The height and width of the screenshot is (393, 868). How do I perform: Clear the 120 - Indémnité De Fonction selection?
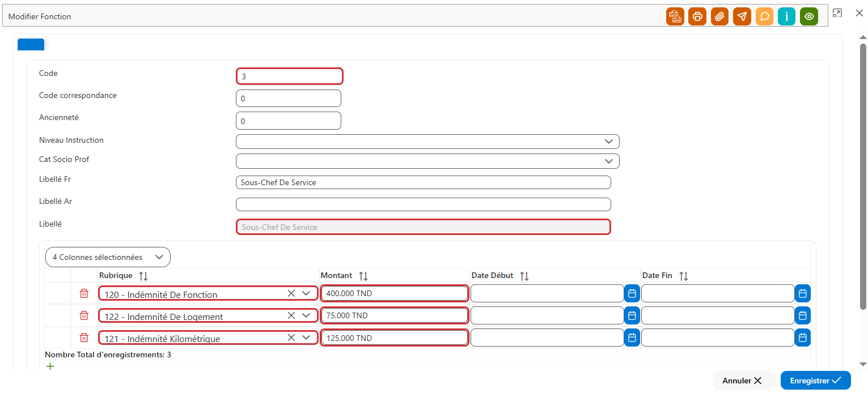coord(291,293)
